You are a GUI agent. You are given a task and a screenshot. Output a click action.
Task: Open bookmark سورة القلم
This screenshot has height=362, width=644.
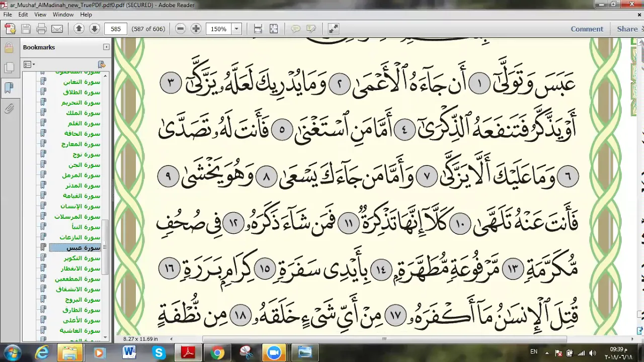pyautogui.click(x=84, y=124)
